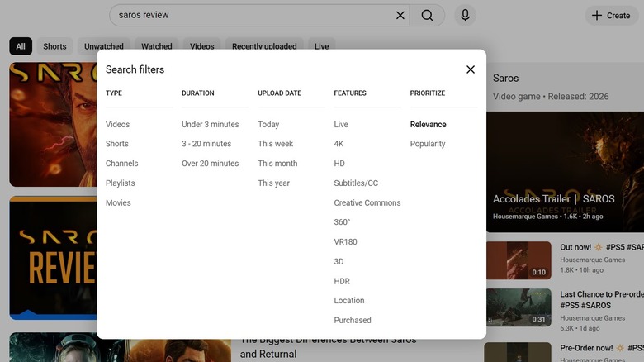The width and height of the screenshot is (644, 362).
Task: Filter type by Movies
Action: (x=118, y=202)
